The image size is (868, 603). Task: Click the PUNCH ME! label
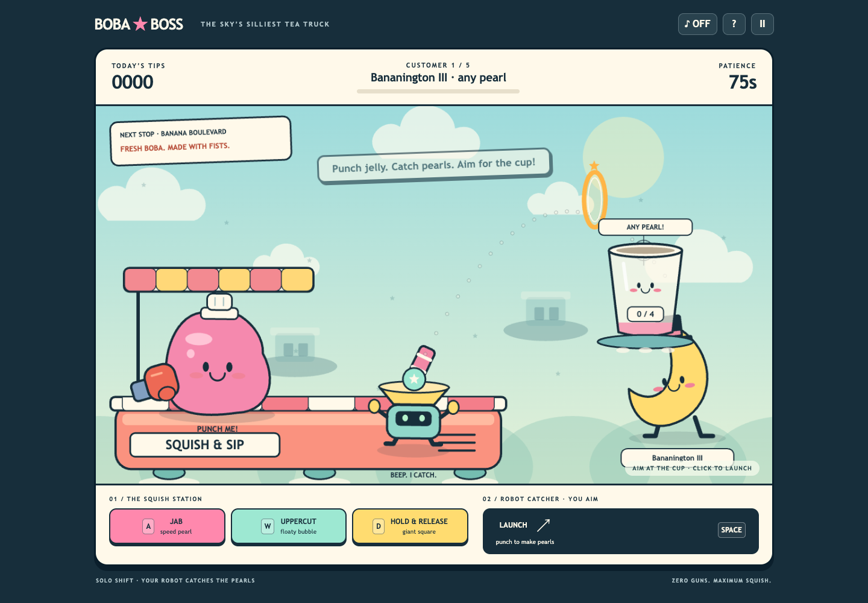[x=217, y=429]
